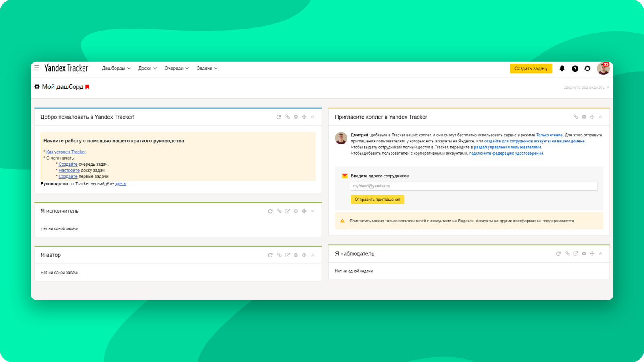This screenshot has height=362, width=644.
Task: Click move handle of Я наблюдатель widget
Action: (x=592, y=254)
